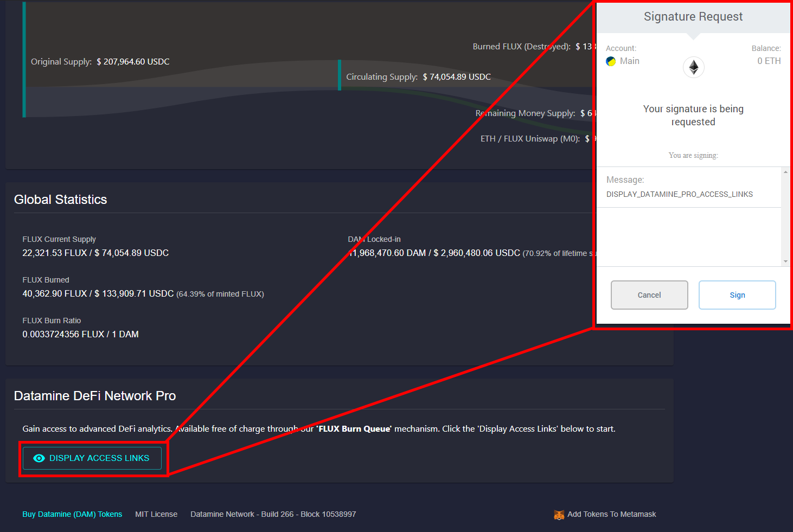Image resolution: width=793 pixels, height=532 pixels.
Task: Click the scroll up arrow in the message panel
Action: click(x=785, y=172)
